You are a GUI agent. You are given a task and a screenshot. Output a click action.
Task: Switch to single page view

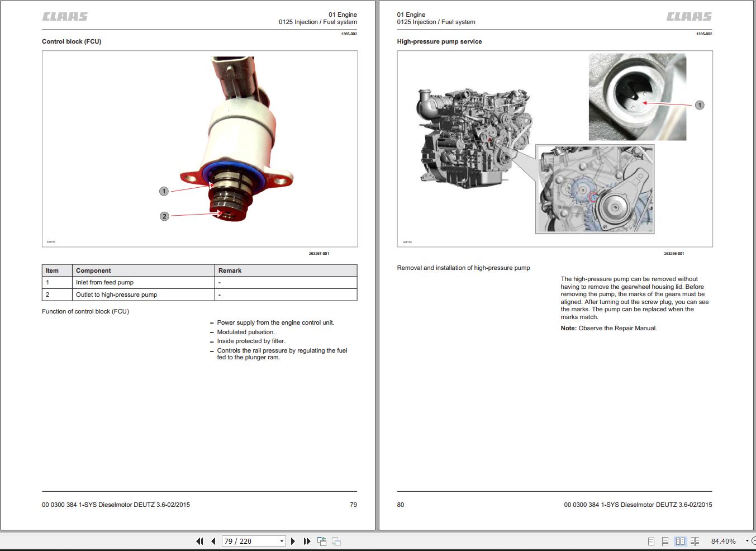(651, 541)
